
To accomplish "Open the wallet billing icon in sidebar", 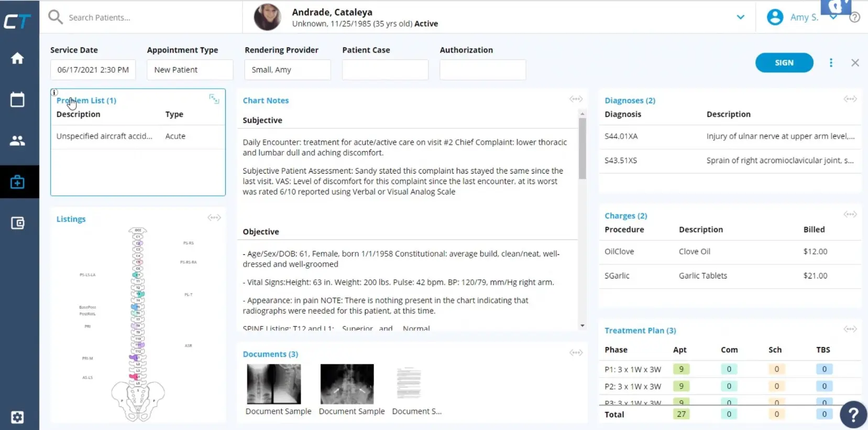I will pos(17,223).
